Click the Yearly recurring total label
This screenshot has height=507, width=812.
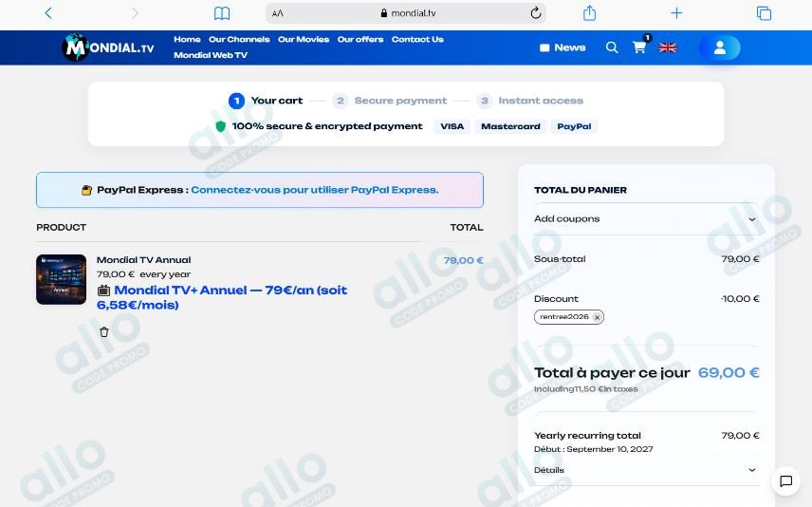tap(587, 436)
